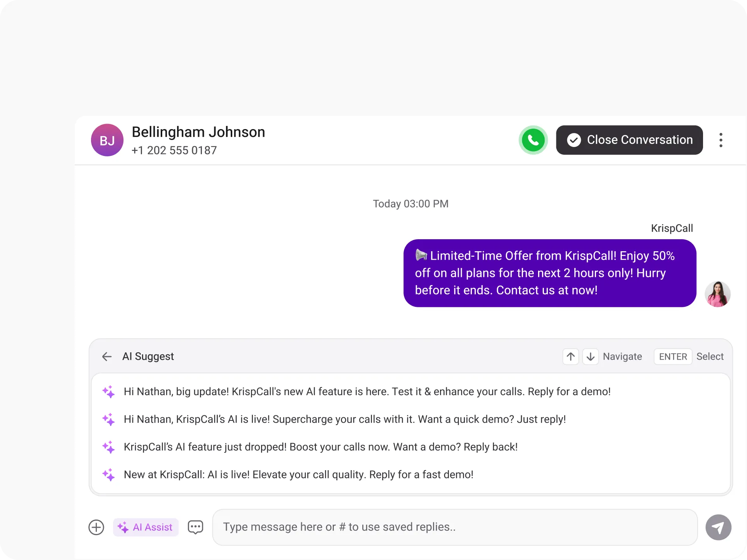Send message with the paper plane button
The image size is (747, 560).
(718, 527)
